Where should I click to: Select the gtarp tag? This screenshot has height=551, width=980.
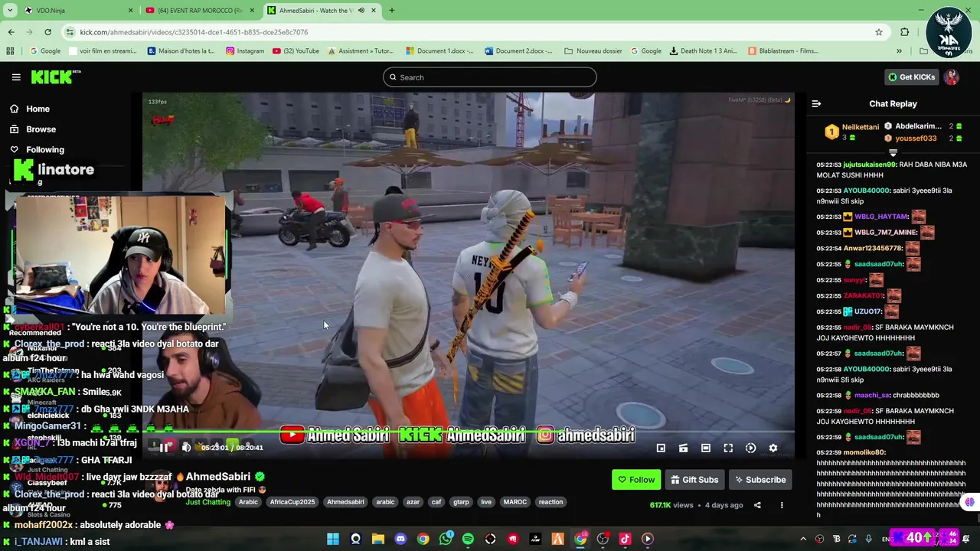pyautogui.click(x=461, y=502)
